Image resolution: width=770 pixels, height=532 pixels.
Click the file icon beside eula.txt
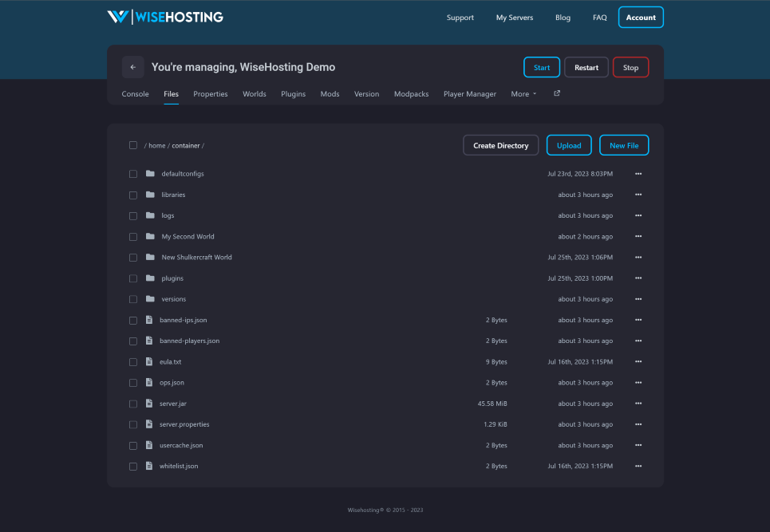coord(148,361)
